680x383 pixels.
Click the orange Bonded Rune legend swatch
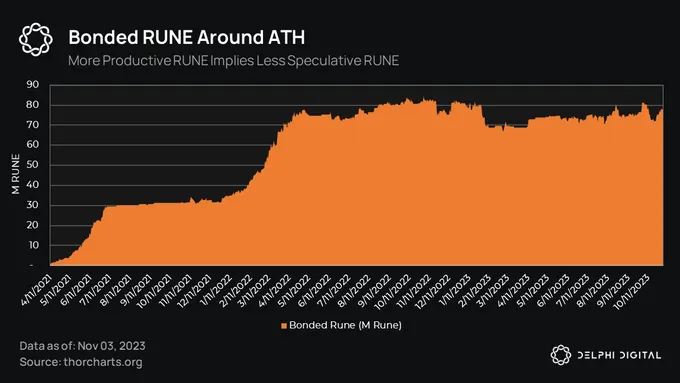pos(284,326)
